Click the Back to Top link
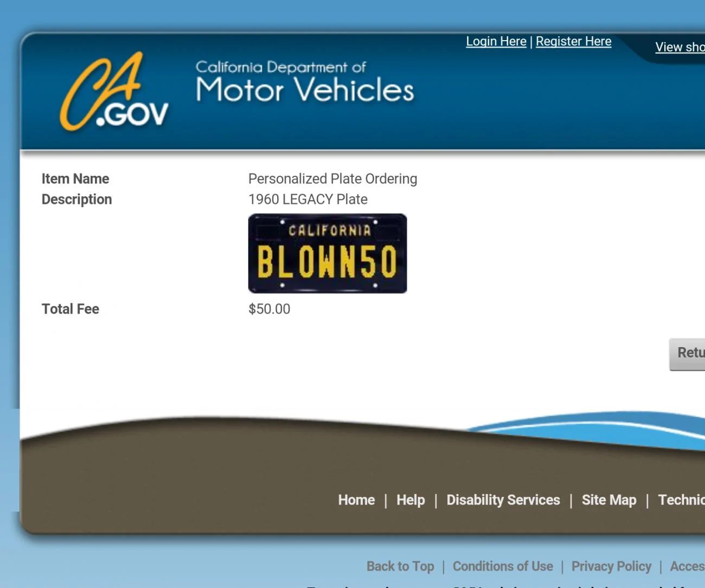This screenshot has width=705, height=588. (x=400, y=566)
